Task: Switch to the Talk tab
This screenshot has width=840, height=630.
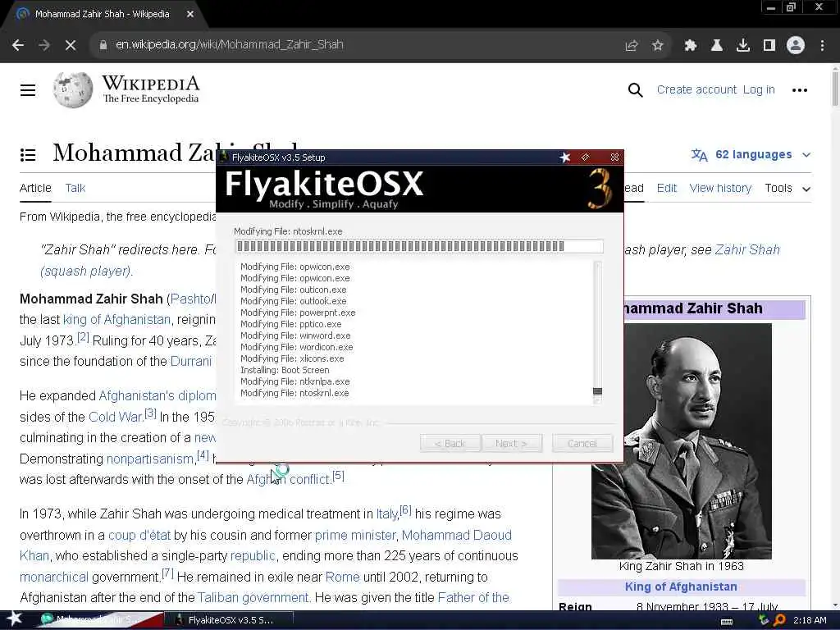Action: [x=75, y=188]
